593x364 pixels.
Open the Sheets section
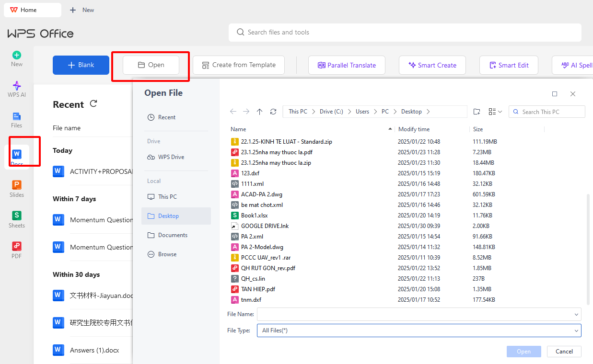pos(16,216)
